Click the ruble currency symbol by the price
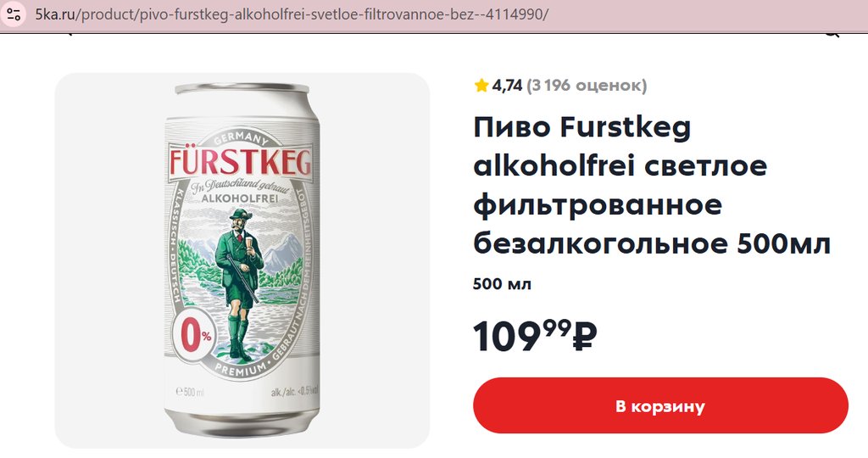 pyautogui.click(x=585, y=336)
